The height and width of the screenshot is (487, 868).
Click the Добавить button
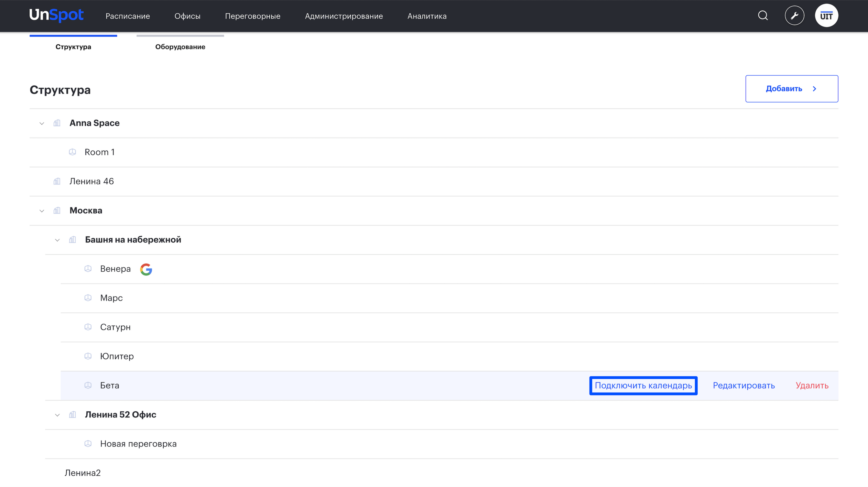[791, 89]
